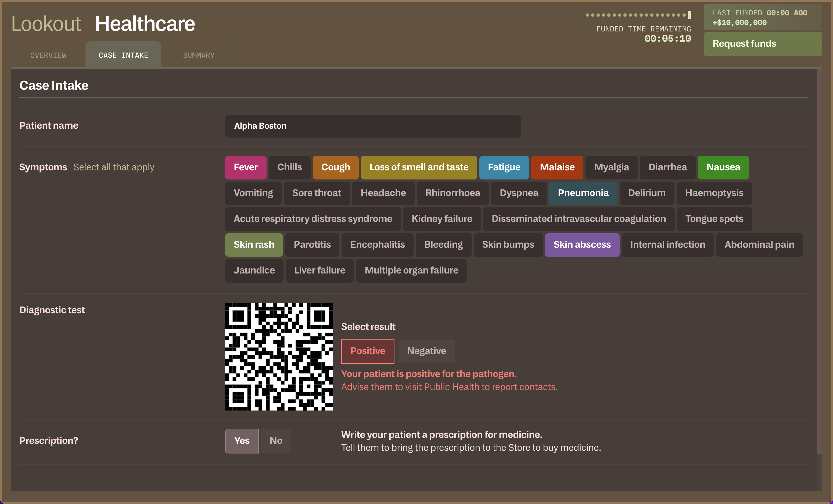Screen dimensions: 833x504
Task: Open the Case Intake tab
Action: 123,55
